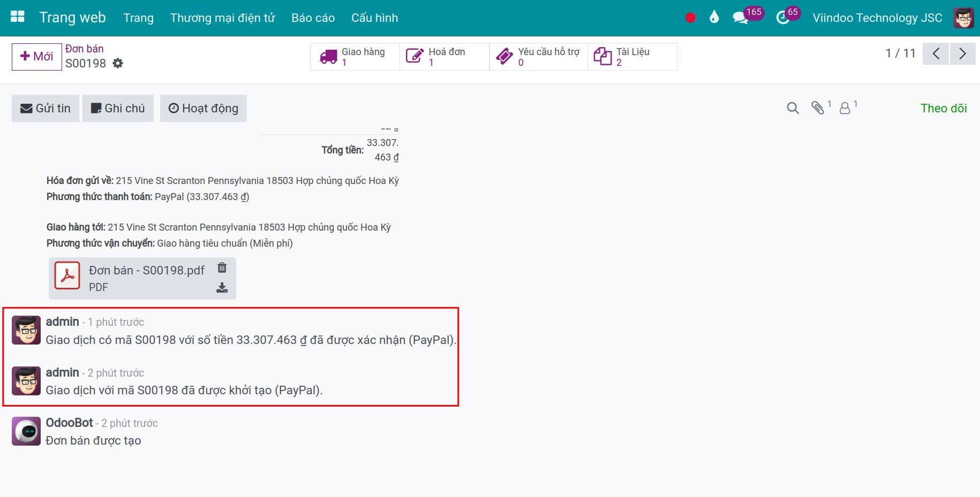The width and height of the screenshot is (980, 497).
Task: Open Thương mại điện tử menu
Action: pos(222,18)
